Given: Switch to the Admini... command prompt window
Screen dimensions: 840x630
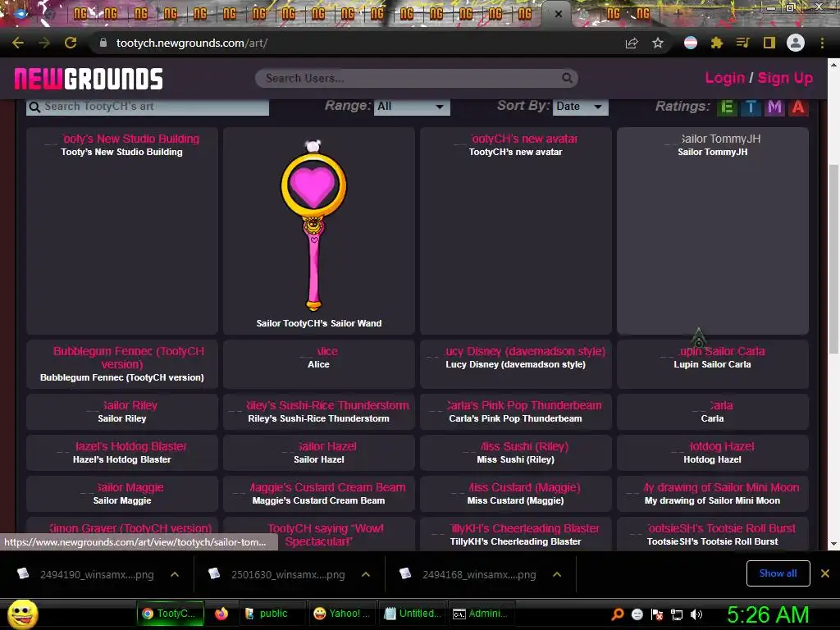Looking at the screenshot, I should click(x=481, y=614).
